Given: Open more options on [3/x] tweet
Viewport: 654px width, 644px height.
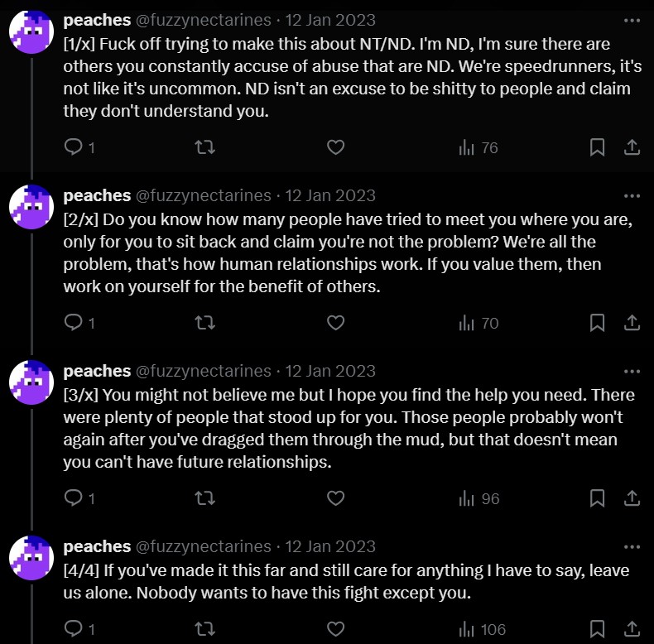Looking at the screenshot, I should coord(632,372).
